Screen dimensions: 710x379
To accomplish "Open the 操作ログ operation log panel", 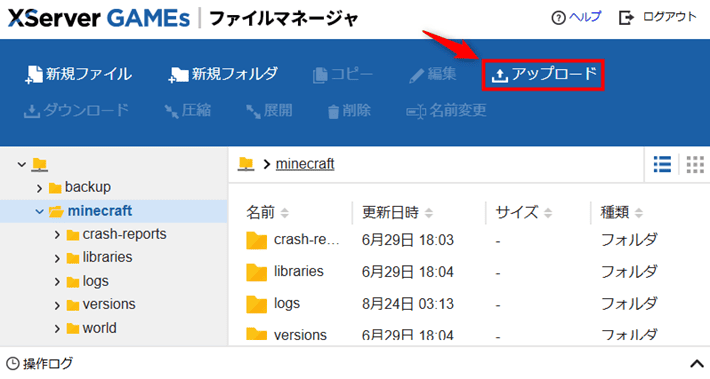I will click(39, 364).
